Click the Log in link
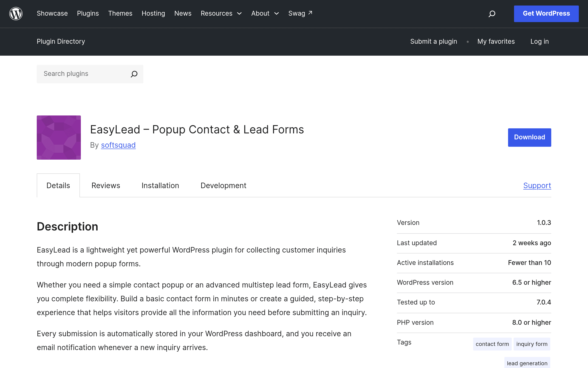The image size is (588, 368). pyautogui.click(x=540, y=41)
